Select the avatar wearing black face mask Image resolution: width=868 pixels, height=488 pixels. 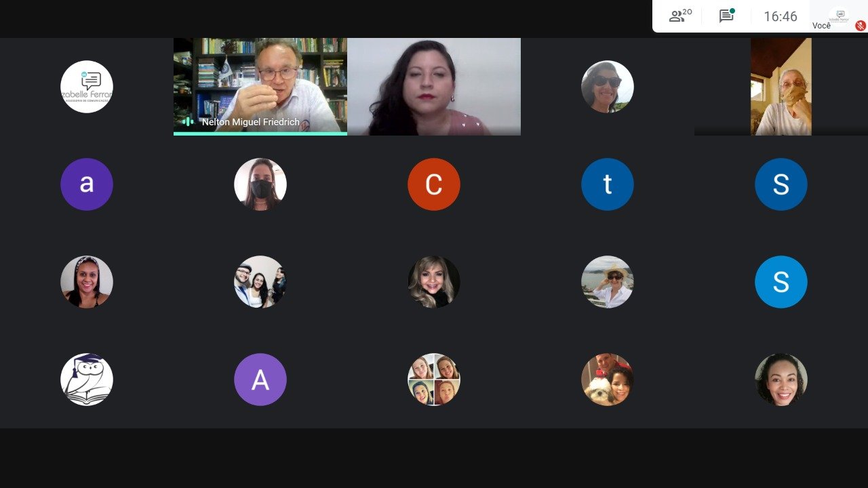(260, 184)
